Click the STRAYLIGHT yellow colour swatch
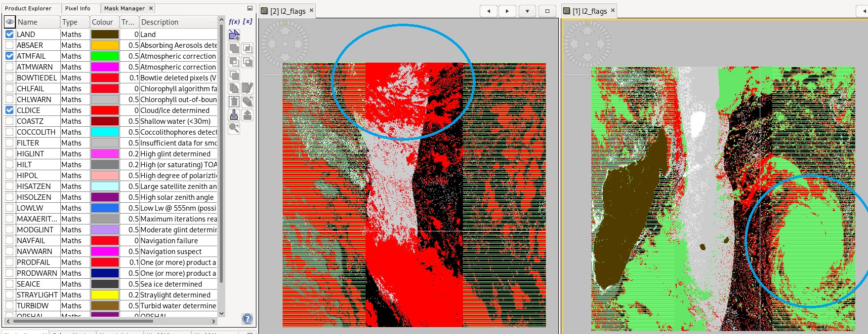Image resolution: width=868 pixels, height=334 pixels. (105, 295)
